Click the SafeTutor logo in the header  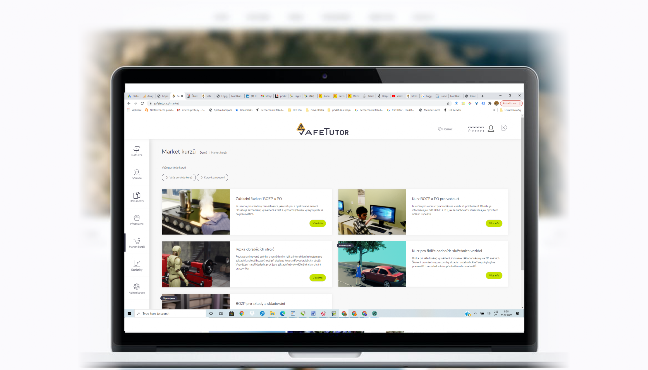click(x=323, y=130)
